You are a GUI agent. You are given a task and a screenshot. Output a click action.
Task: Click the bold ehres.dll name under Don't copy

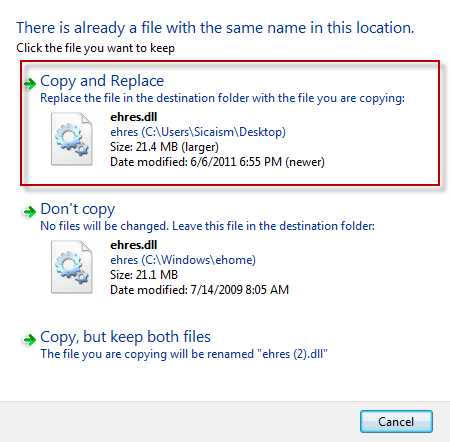pos(134,245)
